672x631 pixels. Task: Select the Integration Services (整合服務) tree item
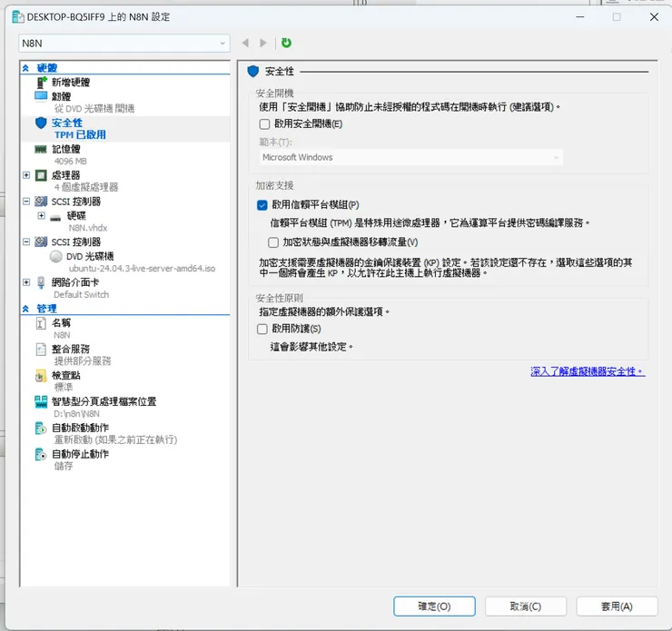click(x=71, y=350)
